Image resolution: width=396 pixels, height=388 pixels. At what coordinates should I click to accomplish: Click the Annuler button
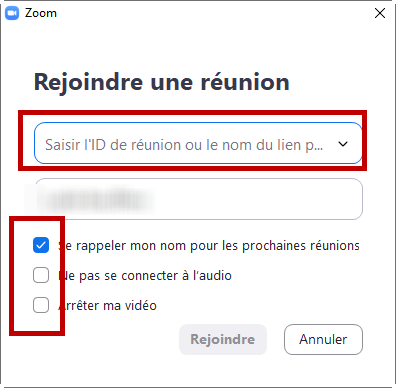(x=323, y=339)
